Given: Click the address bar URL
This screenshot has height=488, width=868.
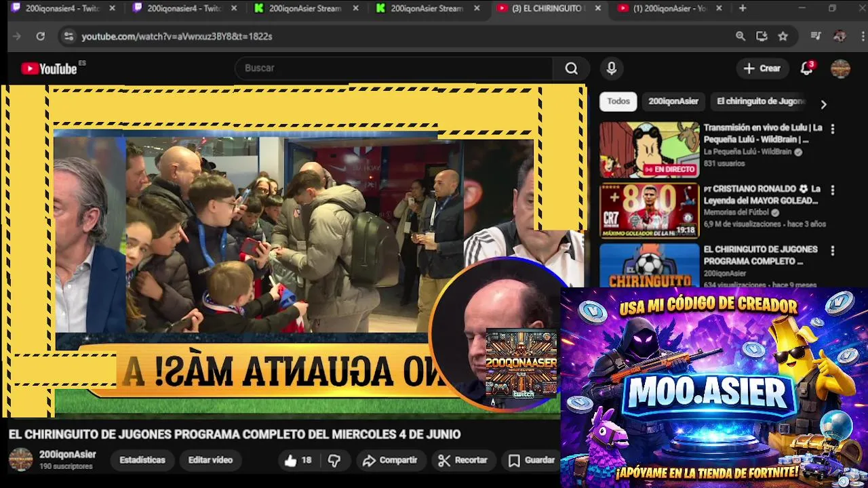Looking at the screenshot, I should coord(177,36).
